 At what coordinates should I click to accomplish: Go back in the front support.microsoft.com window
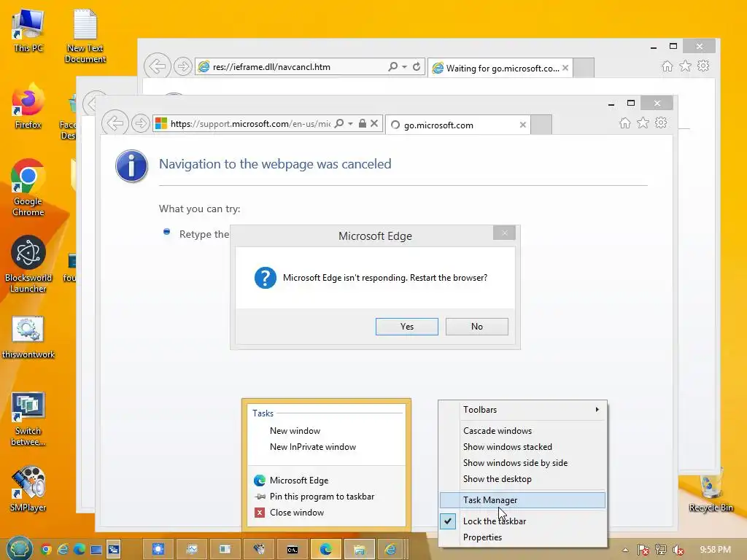click(x=115, y=123)
